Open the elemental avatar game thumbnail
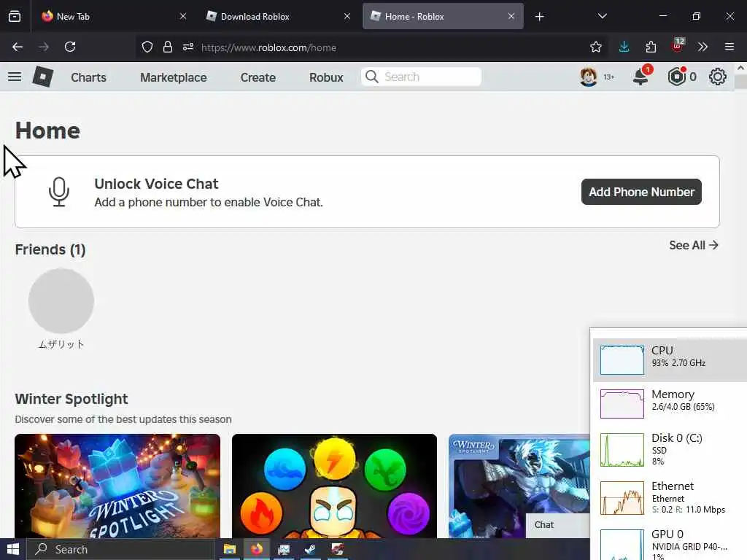 [x=334, y=486]
